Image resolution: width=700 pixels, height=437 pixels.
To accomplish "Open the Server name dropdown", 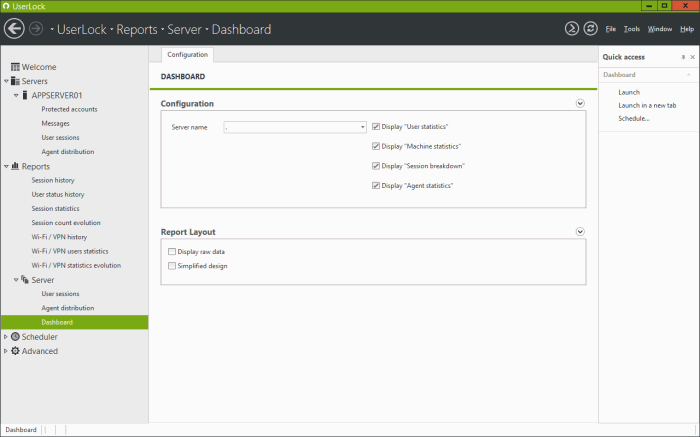I will [x=362, y=127].
